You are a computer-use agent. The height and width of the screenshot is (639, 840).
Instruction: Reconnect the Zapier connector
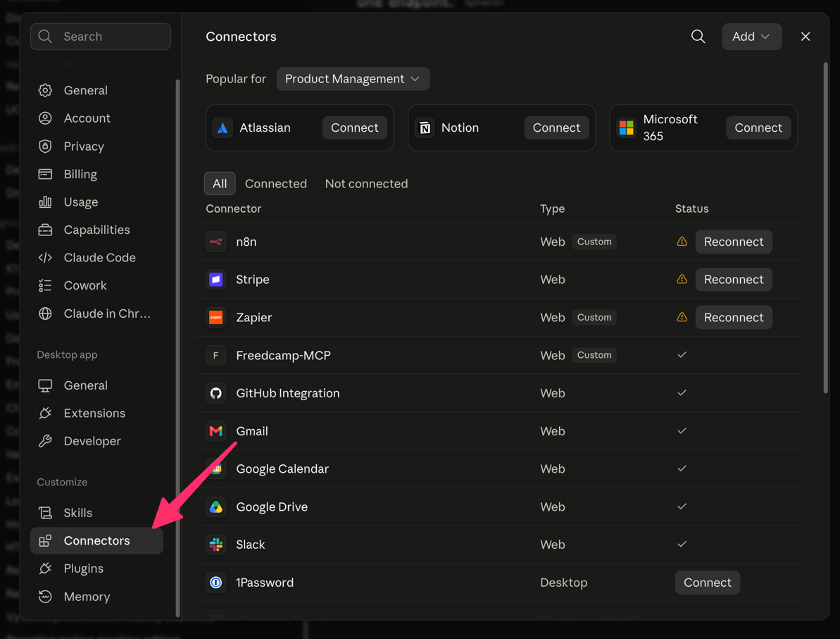coord(734,317)
